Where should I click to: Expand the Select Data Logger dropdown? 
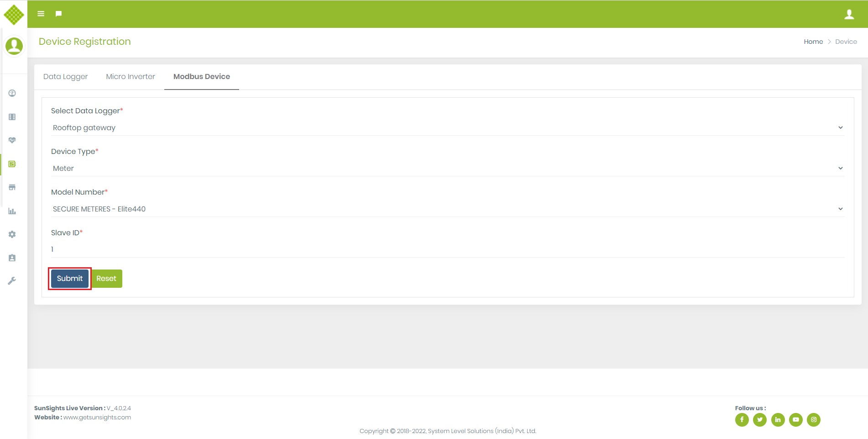point(447,128)
